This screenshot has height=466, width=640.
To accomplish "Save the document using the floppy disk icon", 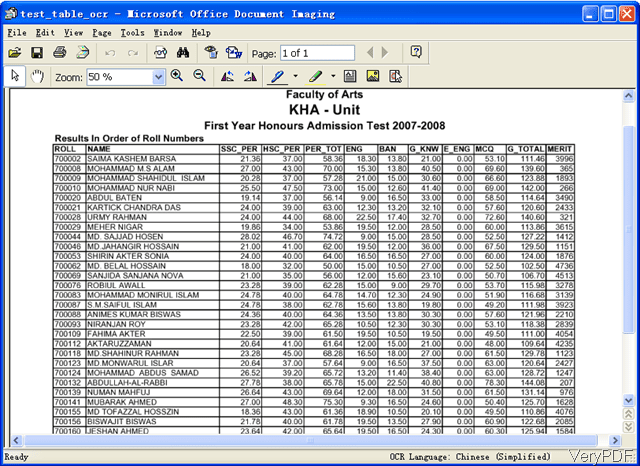I will 37,53.
